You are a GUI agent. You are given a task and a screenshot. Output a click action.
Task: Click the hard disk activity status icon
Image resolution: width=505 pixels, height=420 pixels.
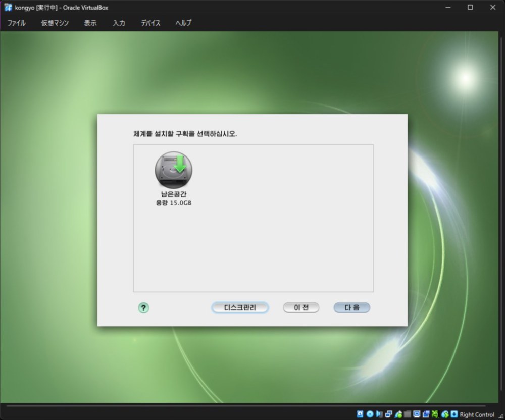point(360,414)
